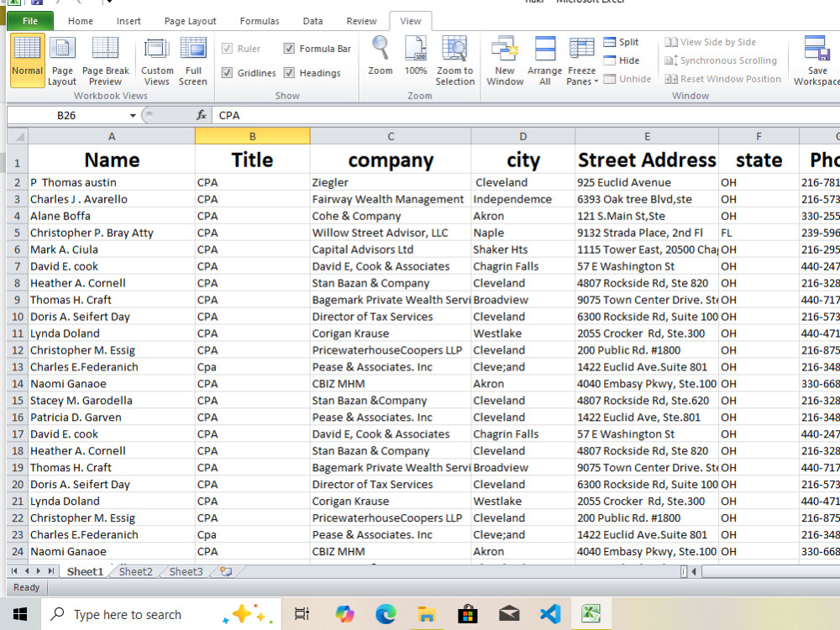This screenshot has height=630, width=840.
Task: Select the FL state cell
Action: click(759, 233)
